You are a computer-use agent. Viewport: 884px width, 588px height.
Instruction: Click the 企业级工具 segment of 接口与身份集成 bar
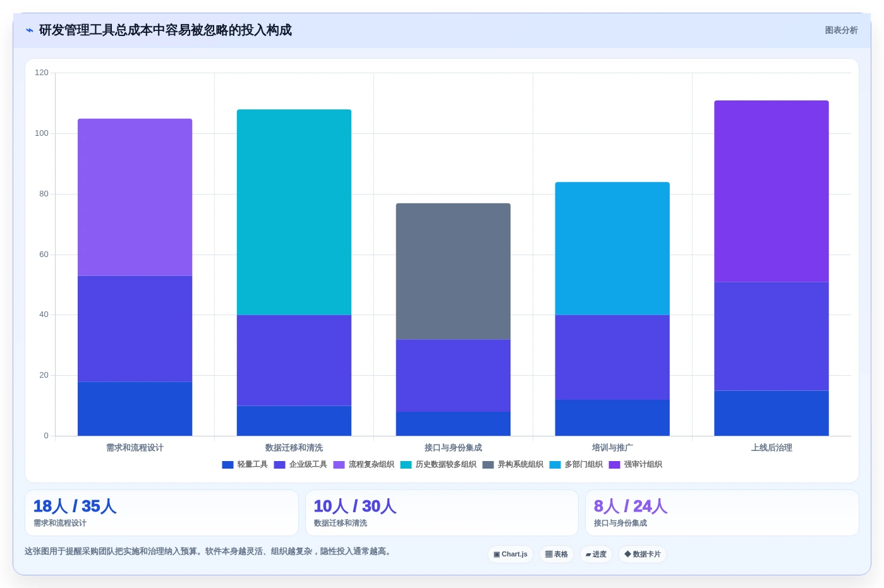pos(453,375)
